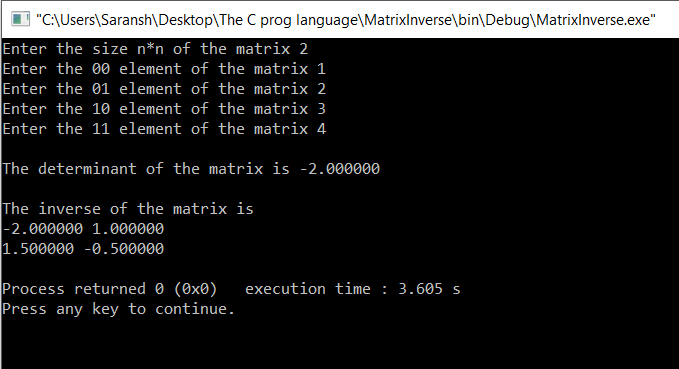Select the '10 element of the matrix 3' line
Viewport: 679px width, 369px height.
tap(164, 109)
